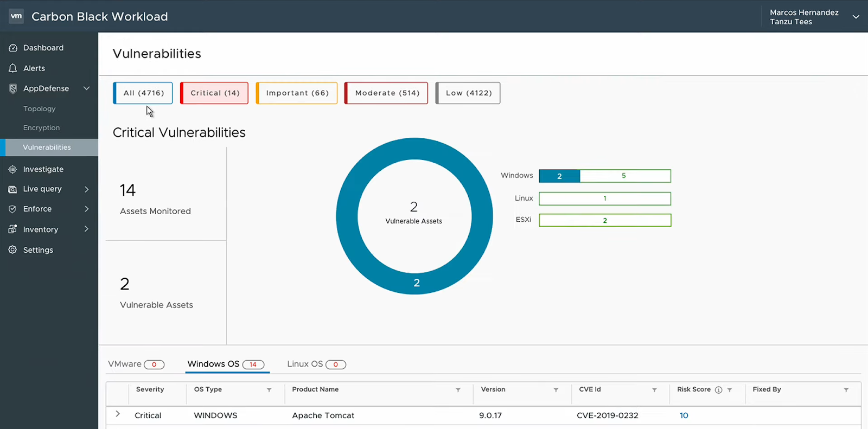Click the Risk Score info icon
Image resolution: width=868 pixels, height=429 pixels.
pyautogui.click(x=718, y=390)
